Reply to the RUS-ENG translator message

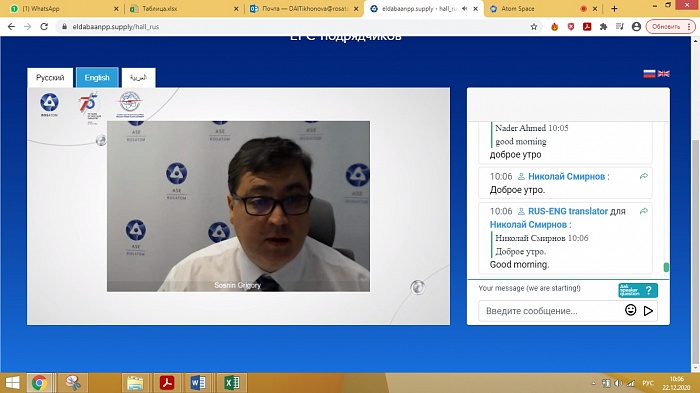643,211
